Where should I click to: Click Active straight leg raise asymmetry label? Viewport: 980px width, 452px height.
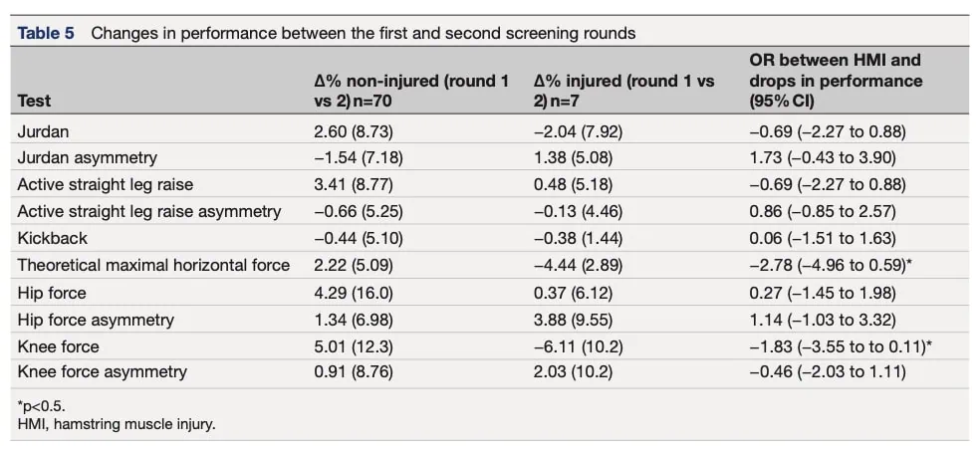pos(148,212)
